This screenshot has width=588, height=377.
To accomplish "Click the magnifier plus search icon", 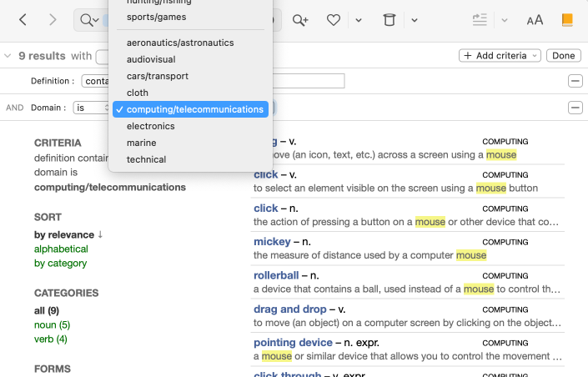I will pyautogui.click(x=300, y=20).
